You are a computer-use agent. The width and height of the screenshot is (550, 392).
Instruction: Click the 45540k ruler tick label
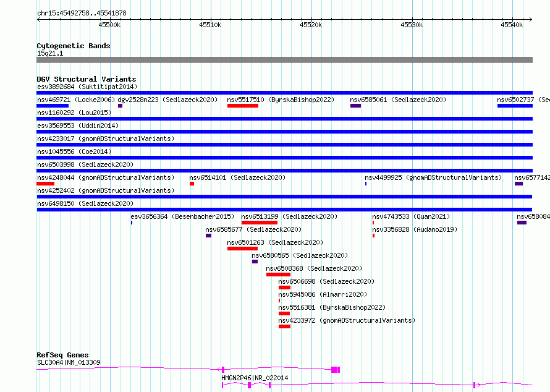click(x=512, y=25)
